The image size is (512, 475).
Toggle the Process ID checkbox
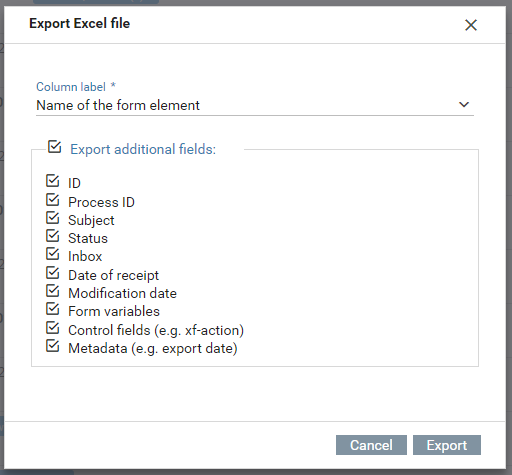53,200
